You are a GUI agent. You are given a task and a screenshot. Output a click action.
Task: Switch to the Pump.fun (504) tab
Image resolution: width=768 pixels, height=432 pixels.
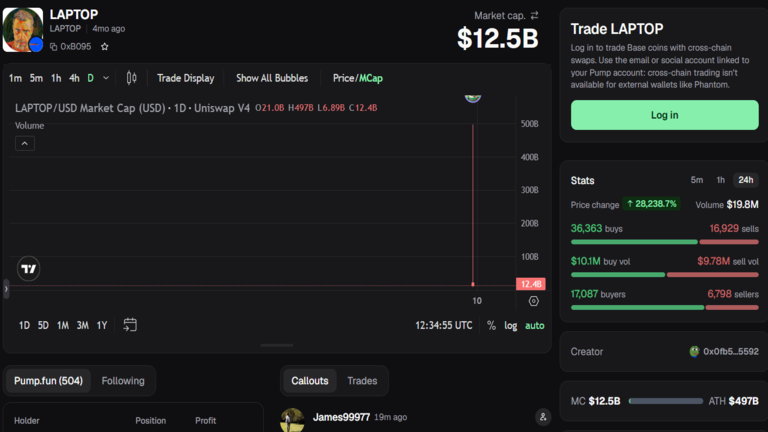click(x=48, y=381)
